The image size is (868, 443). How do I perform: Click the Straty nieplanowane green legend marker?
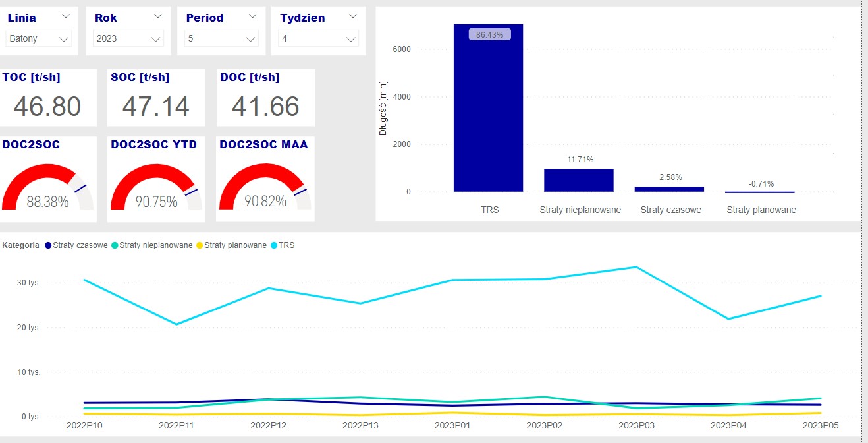pos(115,245)
